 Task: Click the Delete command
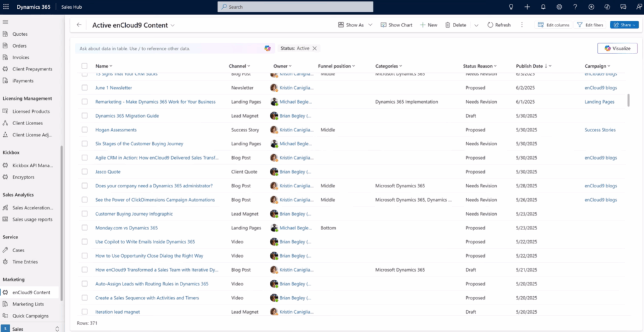coord(456,25)
